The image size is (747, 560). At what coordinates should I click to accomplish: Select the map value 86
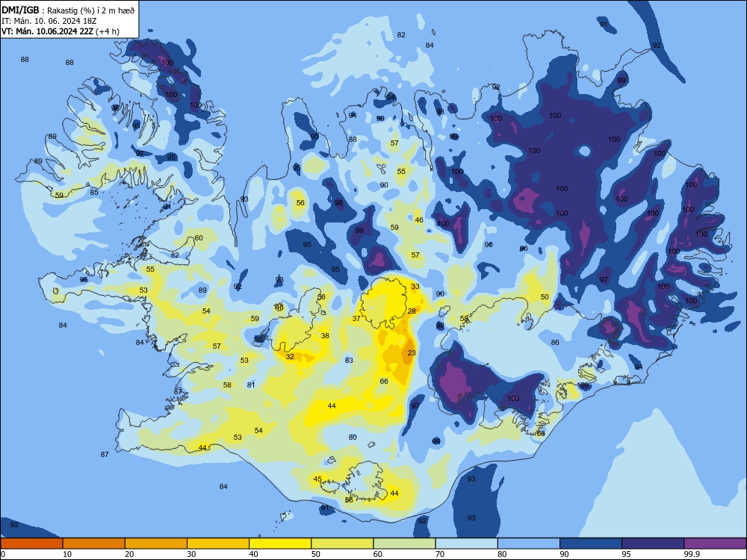(x=555, y=343)
